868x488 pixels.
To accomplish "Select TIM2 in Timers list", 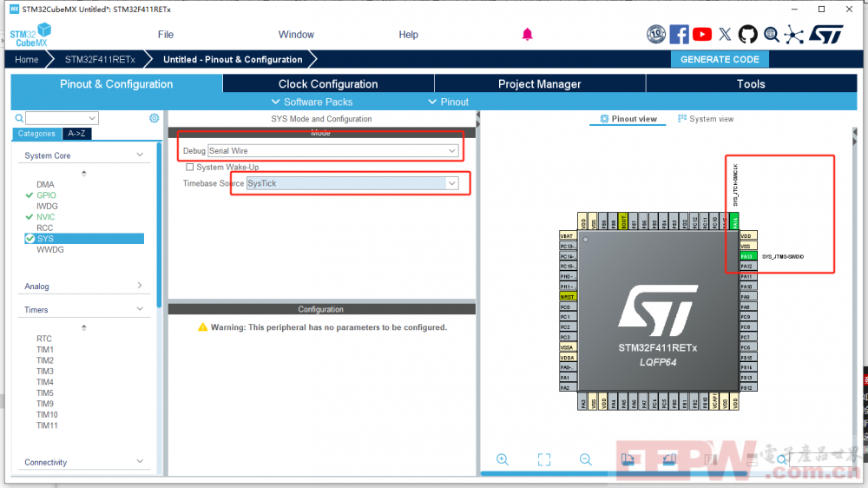I will click(x=45, y=360).
